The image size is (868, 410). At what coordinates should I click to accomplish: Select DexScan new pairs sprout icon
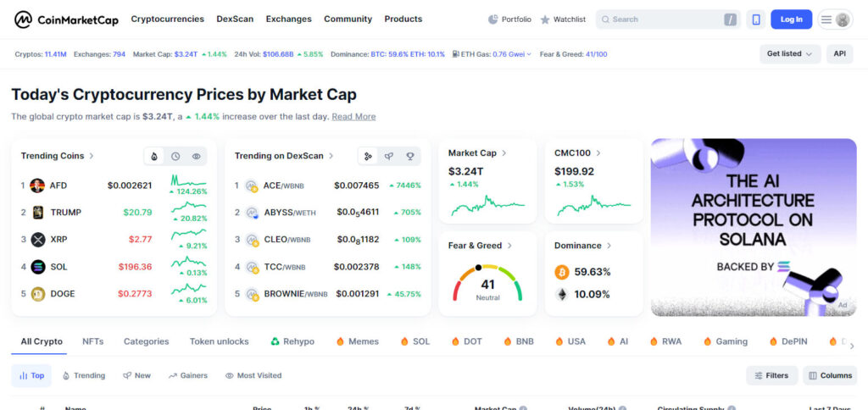389,157
